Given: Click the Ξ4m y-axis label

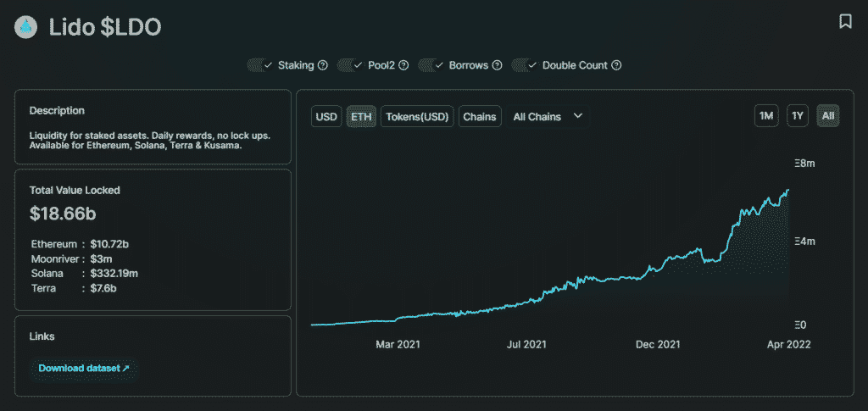Looking at the screenshot, I should [x=805, y=242].
